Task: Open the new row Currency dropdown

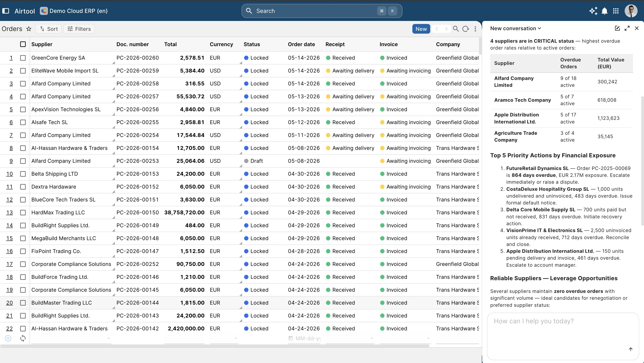Action: [235, 338]
